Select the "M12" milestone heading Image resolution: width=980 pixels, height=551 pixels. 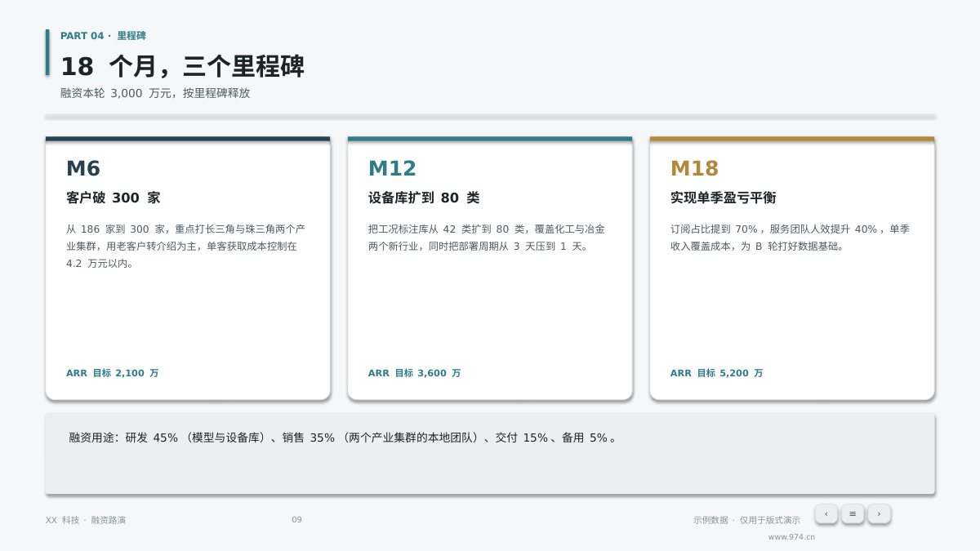point(392,168)
